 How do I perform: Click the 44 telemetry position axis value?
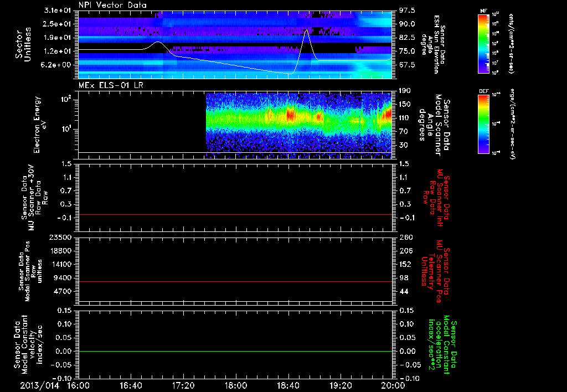[404, 291]
